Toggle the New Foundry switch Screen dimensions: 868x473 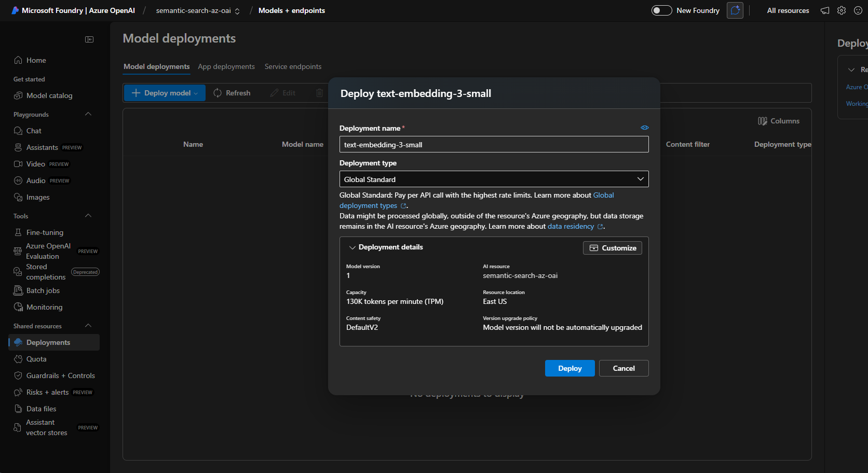click(662, 10)
